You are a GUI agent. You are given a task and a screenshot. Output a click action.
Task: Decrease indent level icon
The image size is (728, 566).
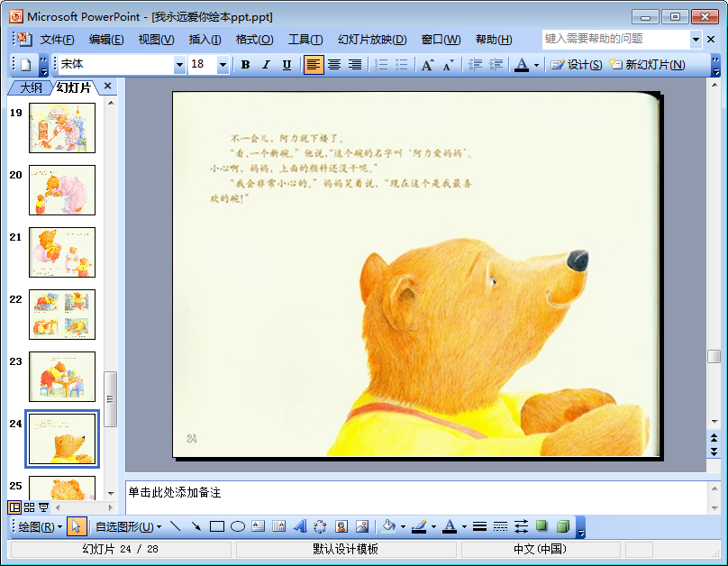[475, 65]
